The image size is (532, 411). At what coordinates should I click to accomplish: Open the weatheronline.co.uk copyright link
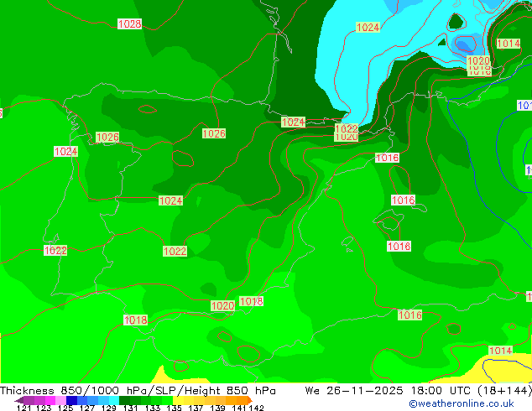point(461,403)
